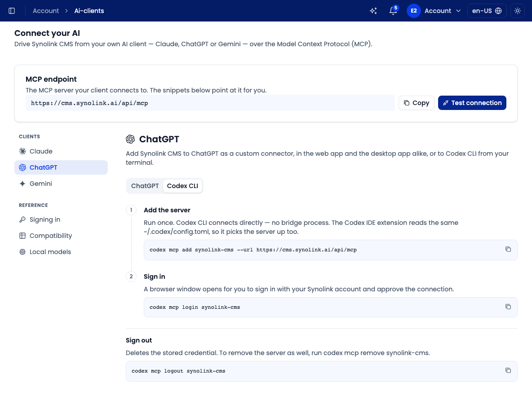Select the MCP endpoint URL field

[210, 103]
